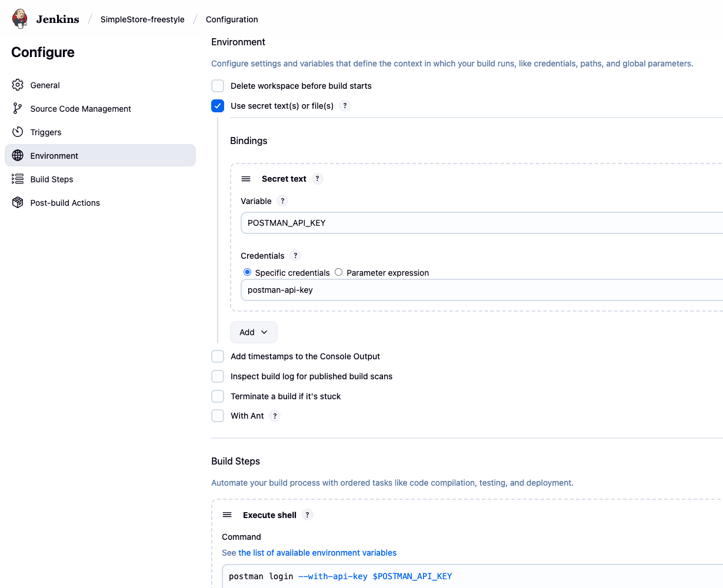Click the Configure page title
723x588 pixels.
43,52
